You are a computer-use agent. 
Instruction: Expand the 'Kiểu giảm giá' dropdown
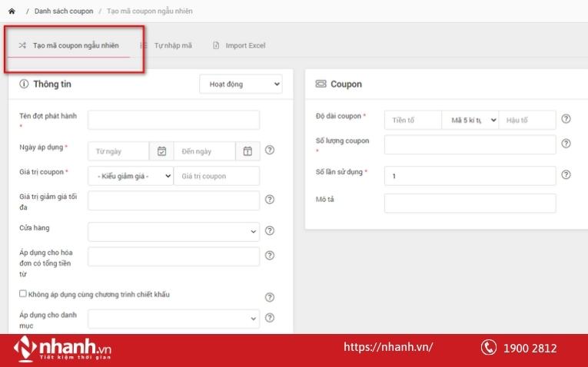(x=131, y=176)
